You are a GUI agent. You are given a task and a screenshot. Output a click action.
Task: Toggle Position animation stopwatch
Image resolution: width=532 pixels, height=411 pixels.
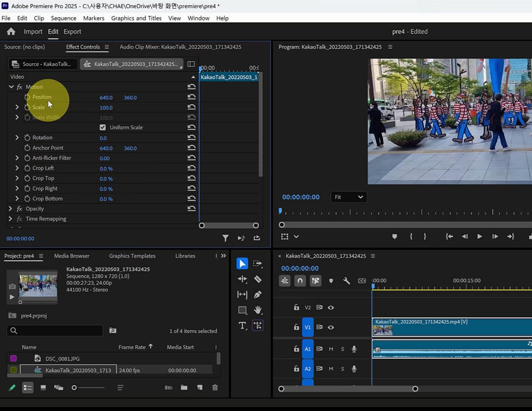point(27,97)
